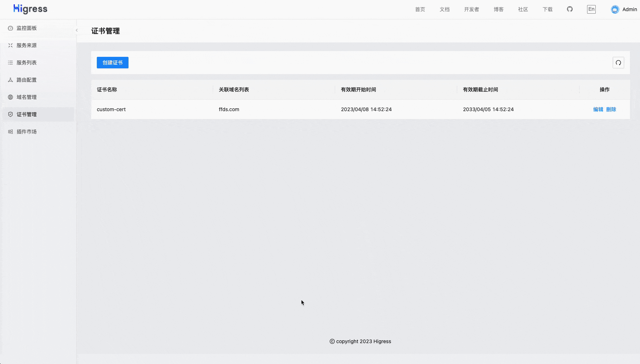The image size is (640, 364).
Task: Click the 路由配置 sidebar icon
Action: (x=10, y=80)
